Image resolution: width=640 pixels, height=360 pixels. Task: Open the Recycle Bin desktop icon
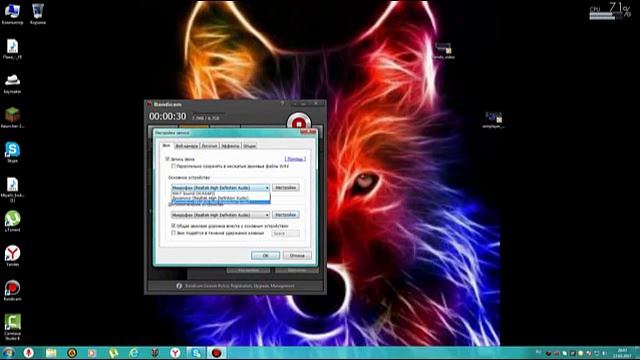pos(38,13)
